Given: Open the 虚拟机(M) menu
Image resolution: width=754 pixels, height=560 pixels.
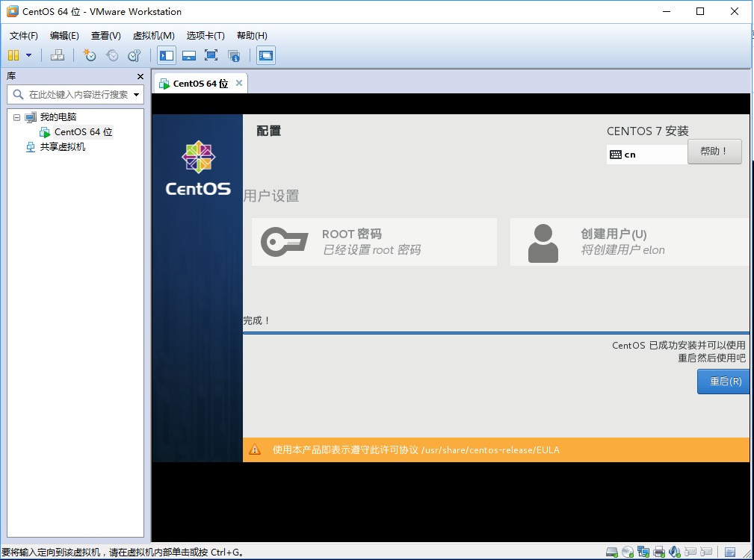Looking at the screenshot, I should 153,36.
